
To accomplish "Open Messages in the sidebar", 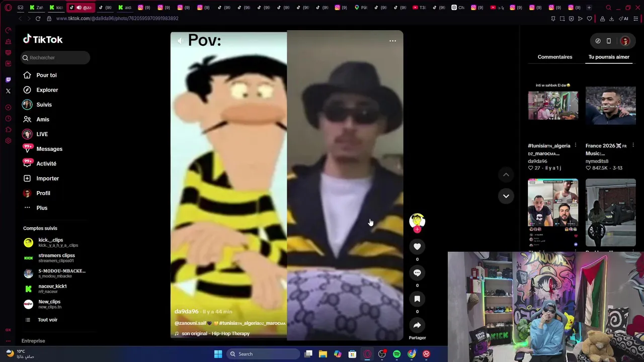I will 42,149.
